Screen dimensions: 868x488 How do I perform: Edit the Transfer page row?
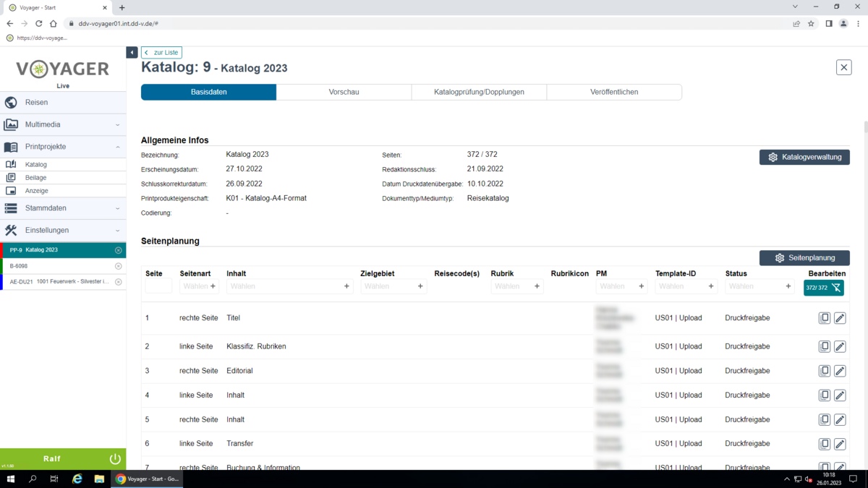pos(840,444)
